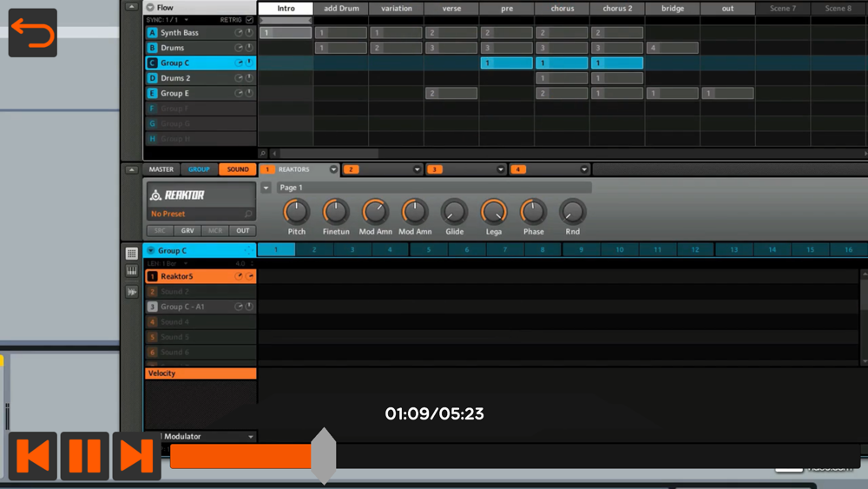Open the pattern grid view icon

131,254
